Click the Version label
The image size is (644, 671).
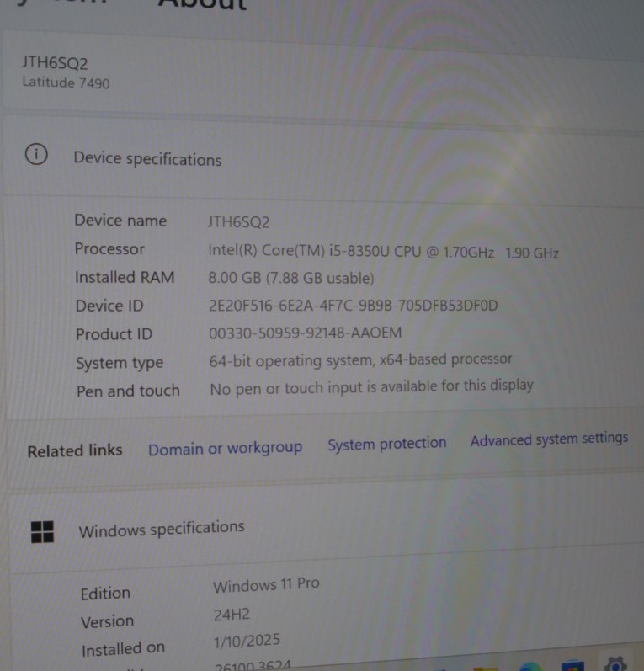click(108, 621)
